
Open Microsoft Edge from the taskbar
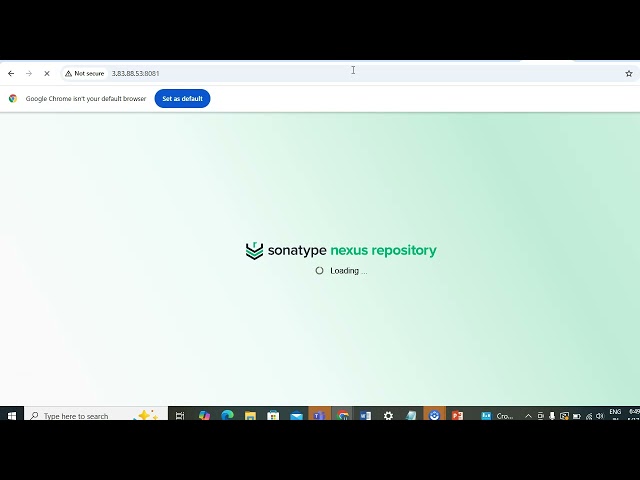[227, 415]
